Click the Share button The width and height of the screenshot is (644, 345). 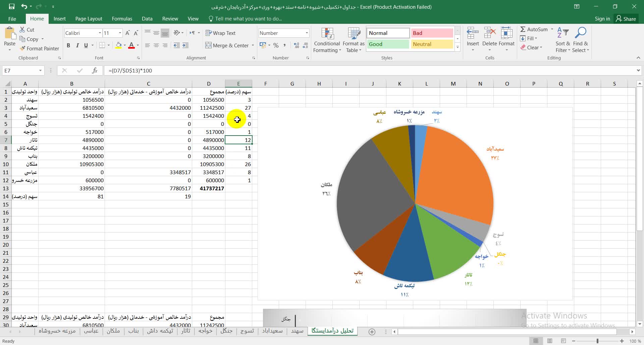tap(626, 19)
